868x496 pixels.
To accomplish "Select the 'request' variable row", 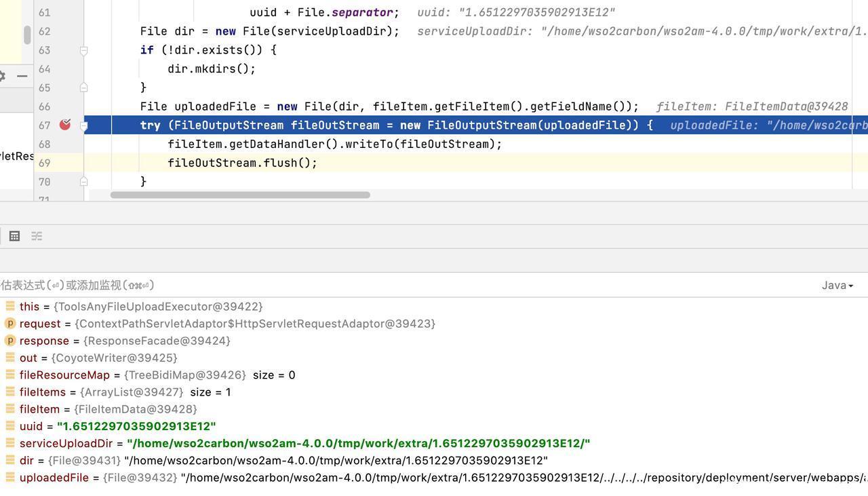I will coord(434,324).
